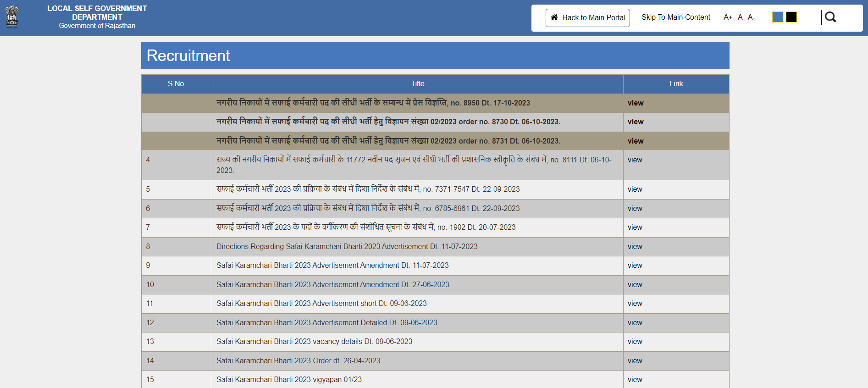Open view link for row 6 no. 6785-6961
The image size is (868, 388).
tap(635, 208)
